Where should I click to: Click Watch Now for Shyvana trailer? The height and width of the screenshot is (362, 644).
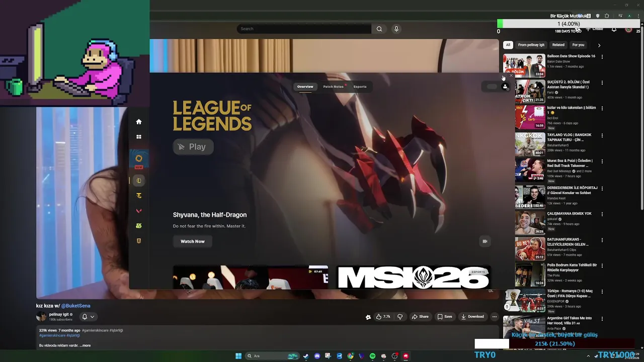click(x=193, y=241)
